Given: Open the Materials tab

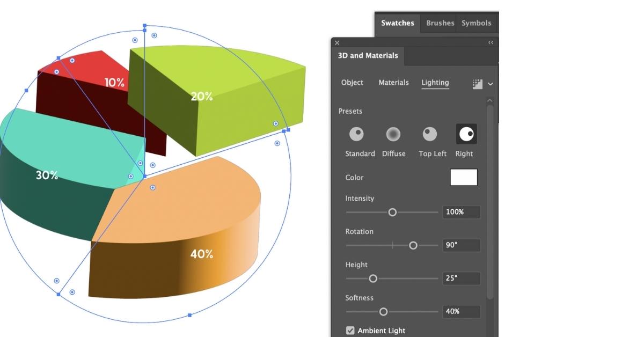Looking at the screenshot, I should click(393, 83).
